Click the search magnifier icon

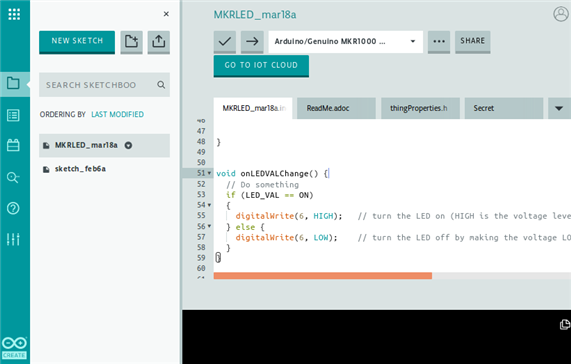tap(161, 85)
